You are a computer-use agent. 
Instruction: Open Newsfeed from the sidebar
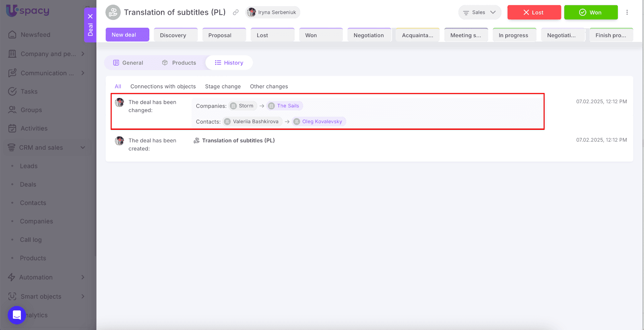[35, 35]
